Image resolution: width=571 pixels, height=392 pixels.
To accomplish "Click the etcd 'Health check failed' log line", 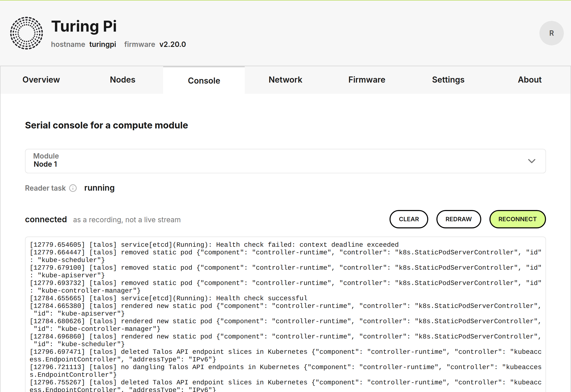I will [214, 245].
